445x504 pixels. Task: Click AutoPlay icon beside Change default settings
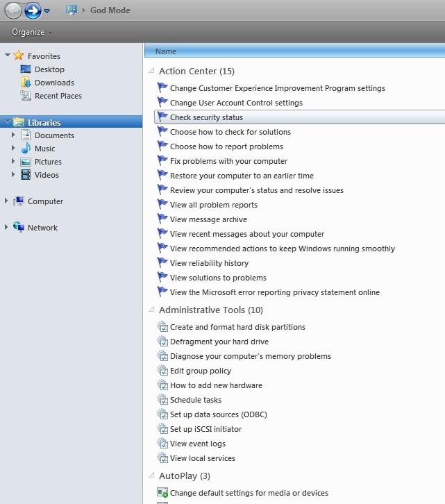162,492
